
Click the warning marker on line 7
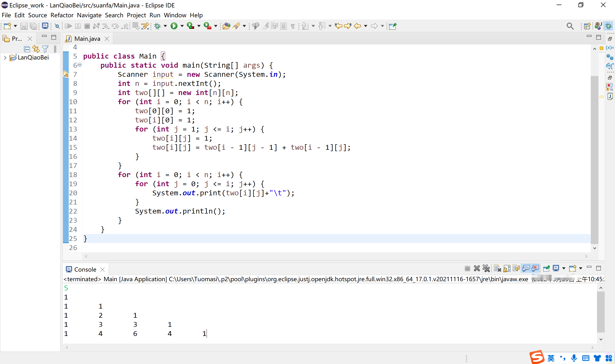tap(66, 74)
